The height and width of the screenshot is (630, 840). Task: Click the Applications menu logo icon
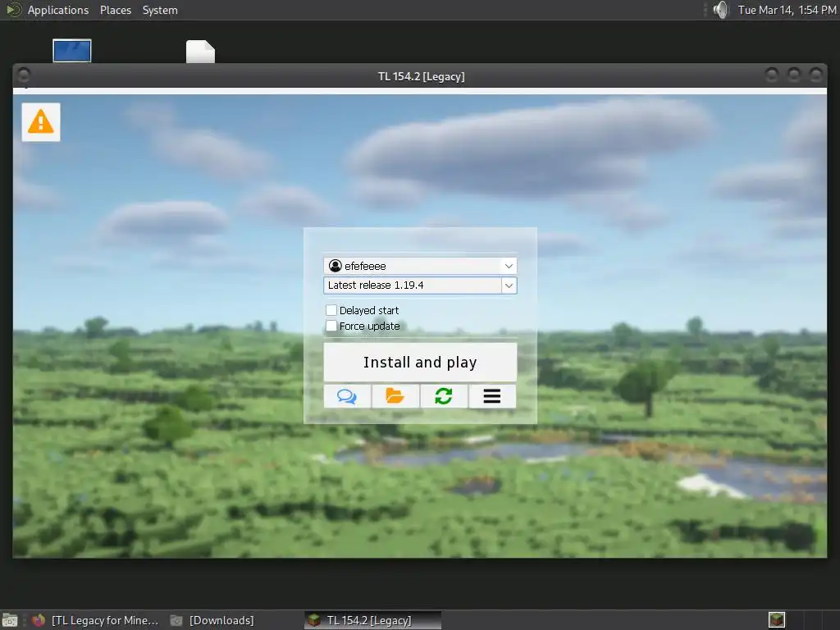coord(13,10)
